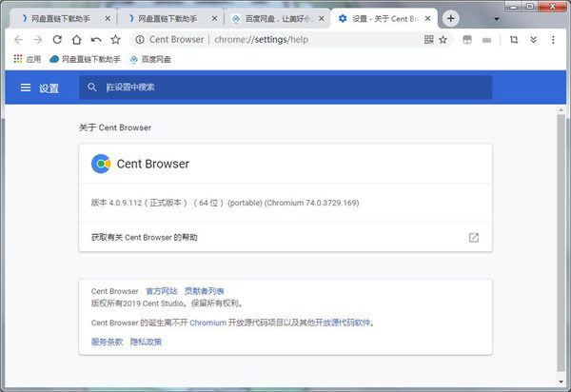Click the forward navigation arrow
The width and height of the screenshot is (571, 392).
[38, 39]
